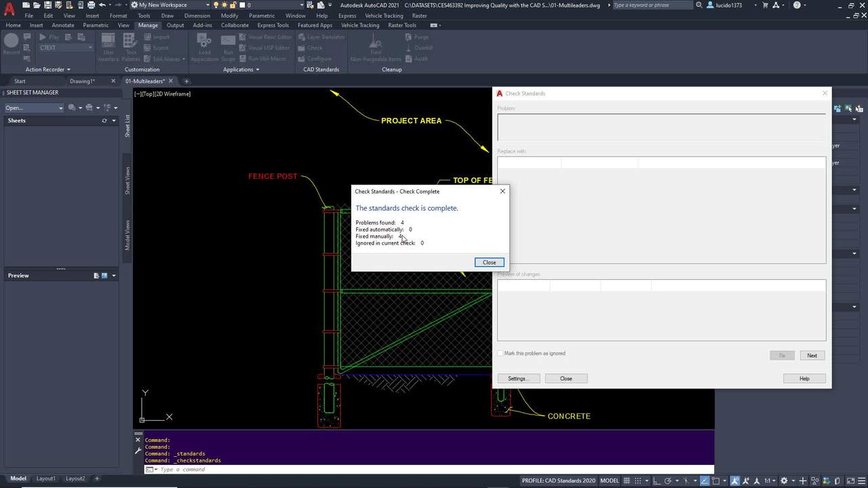The height and width of the screenshot is (488, 868).
Task: Toggle the Mark this problem as ignored checkbox
Action: click(500, 353)
